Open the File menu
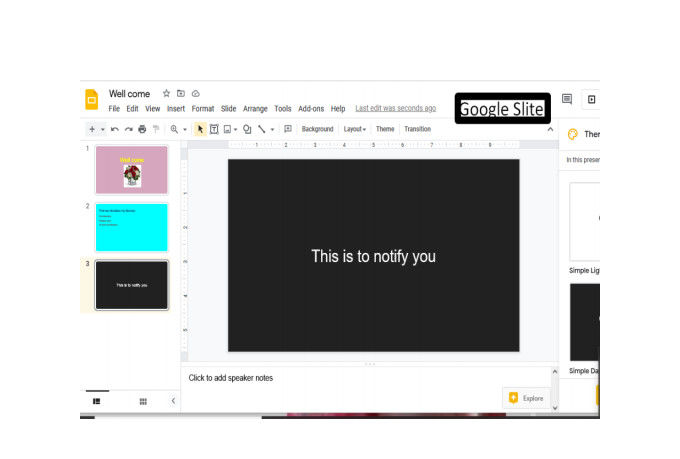Viewport: 680px width, 459px height. pyautogui.click(x=114, y=108)
